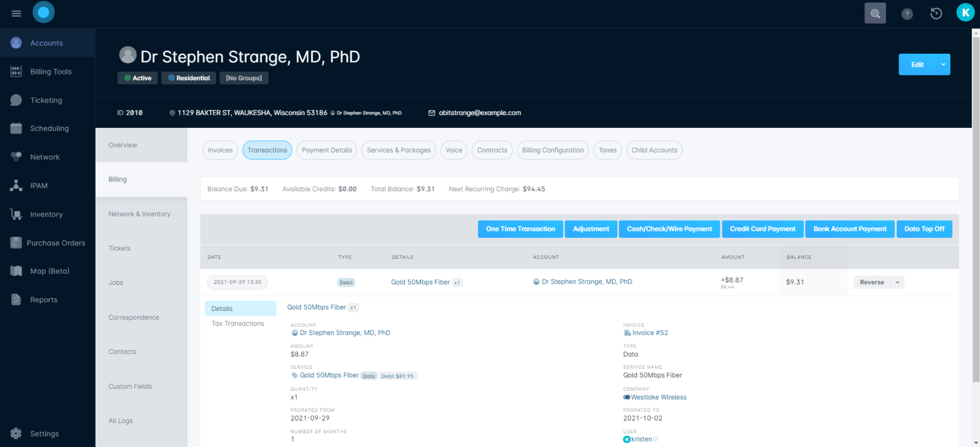This screenshot has width=980, height=447.
Task: Switch to the Invoices tab
Action: pyautogui.click(x=220, y=150)
